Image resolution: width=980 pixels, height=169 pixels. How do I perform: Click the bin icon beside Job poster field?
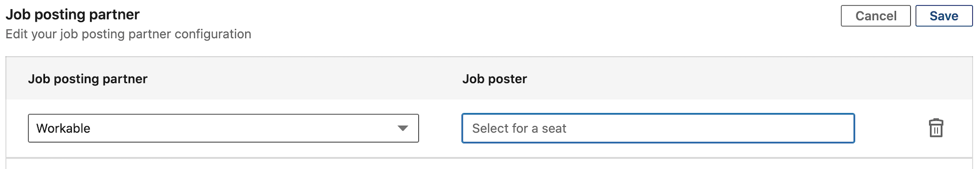935,128
